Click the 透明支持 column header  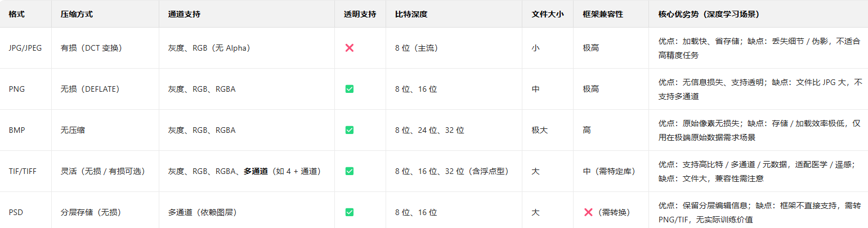tap(360, 14)
